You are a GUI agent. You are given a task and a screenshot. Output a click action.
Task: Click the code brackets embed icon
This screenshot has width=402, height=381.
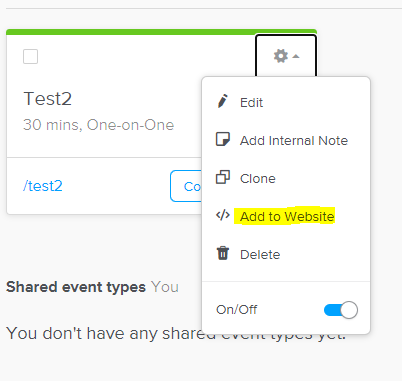click(x=223, y=215)
